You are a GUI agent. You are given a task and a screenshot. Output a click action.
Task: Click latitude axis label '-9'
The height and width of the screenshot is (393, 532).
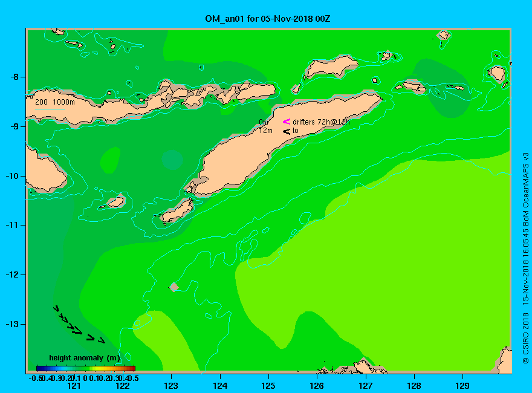[15, 126]
